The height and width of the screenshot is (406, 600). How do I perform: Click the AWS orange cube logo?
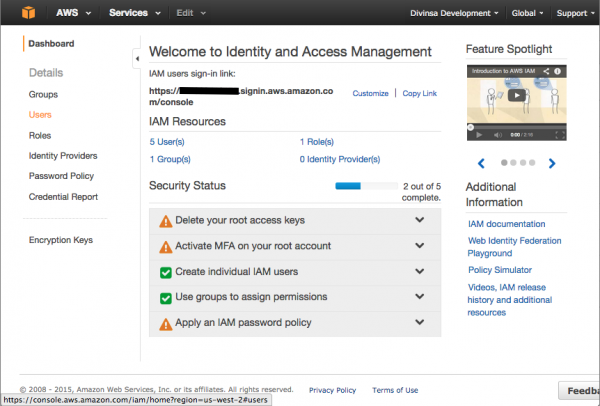[28, 12]
